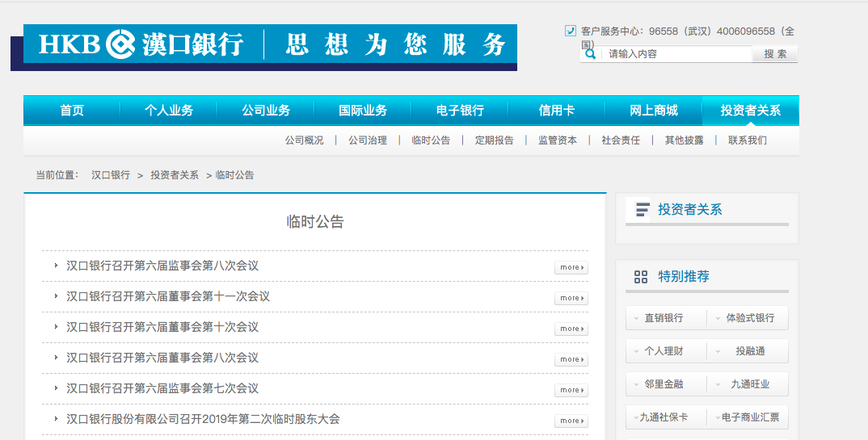868x440 pixels.
Task: Click more button for 第六届董事会第八次会议
Action: 571,359
